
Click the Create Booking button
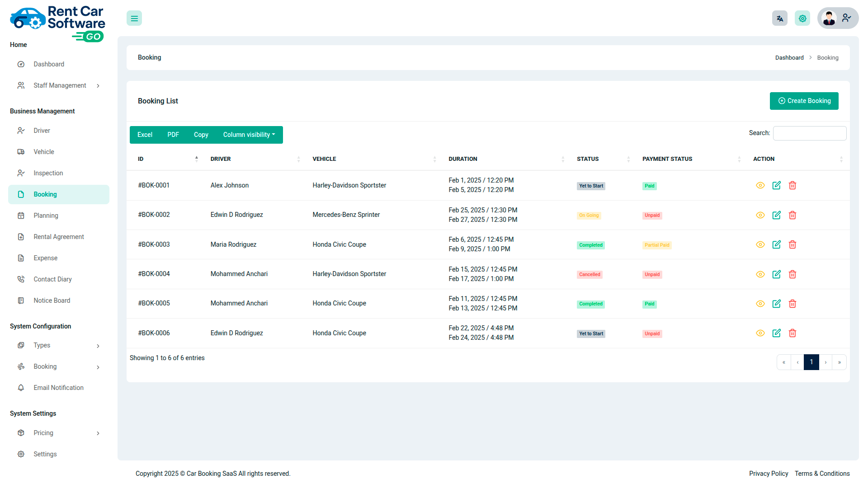[x=804, y=101]
